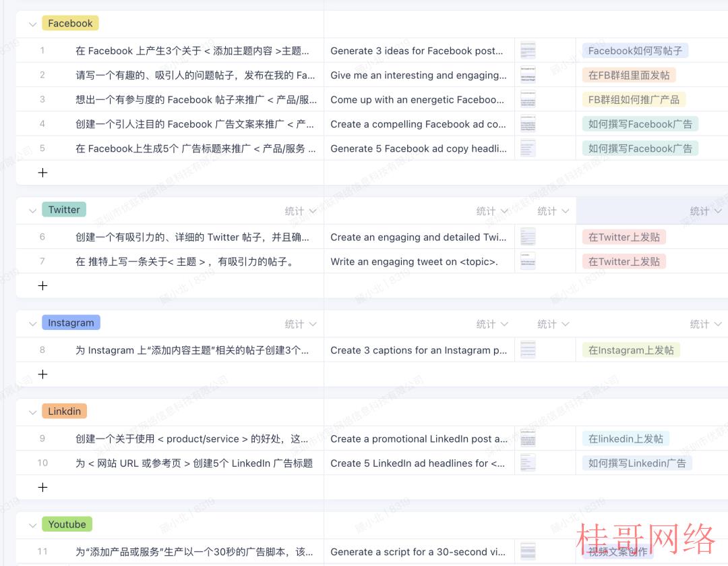Select row 5 cell '在 Facebook上生成5个 广告标题'
Image resolution: width=728 pixels, height=566 pixels.
coord(196,148)
